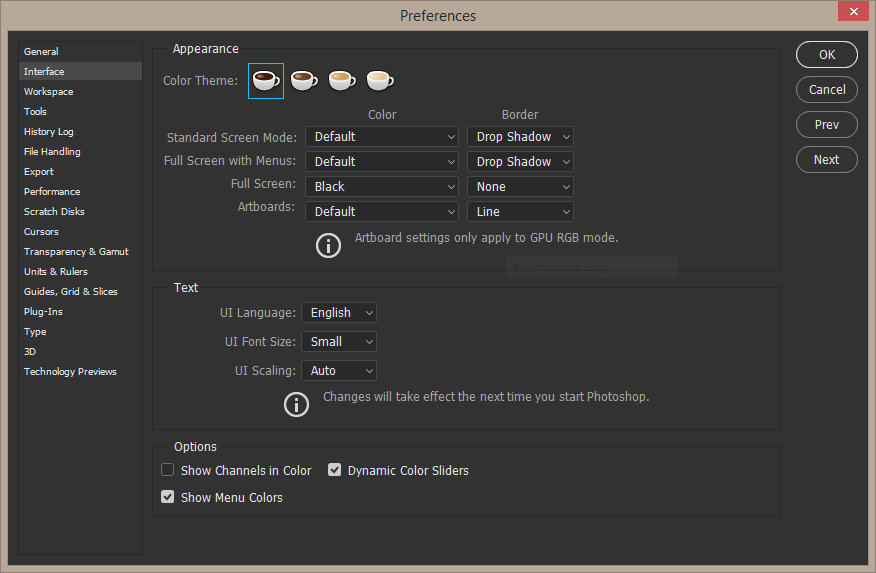Click the info icon beside Artboard settings note
This screenshot has width=876, height=573.
point(328,245)
